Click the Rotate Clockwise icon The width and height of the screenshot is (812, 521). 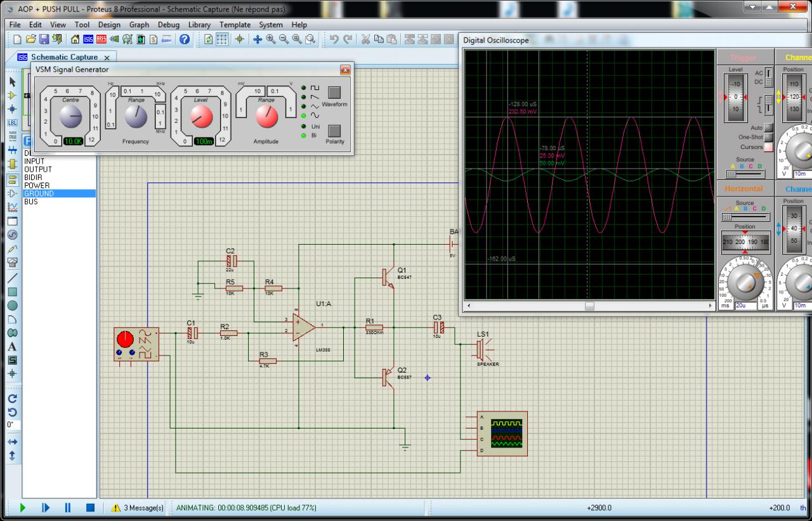[x=12, y=399]
